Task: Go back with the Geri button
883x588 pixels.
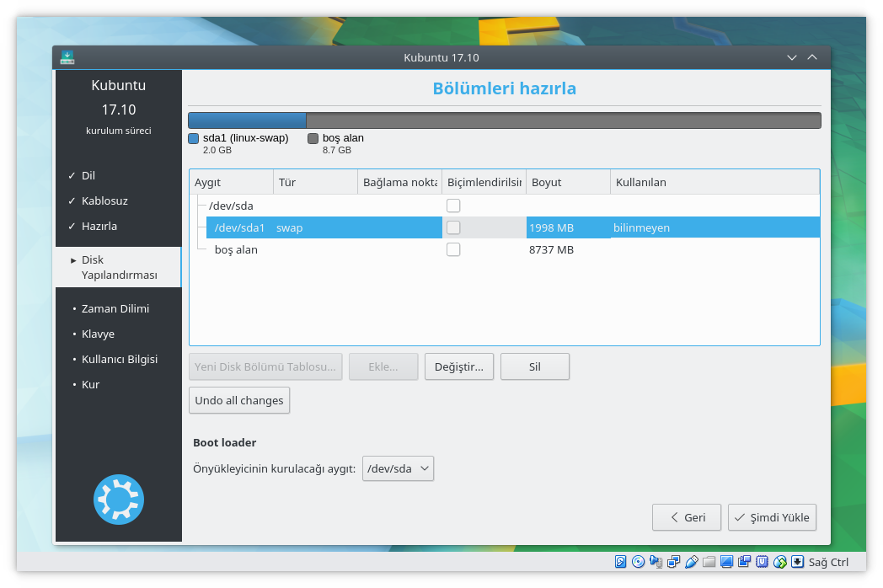Action: point(687,517)
